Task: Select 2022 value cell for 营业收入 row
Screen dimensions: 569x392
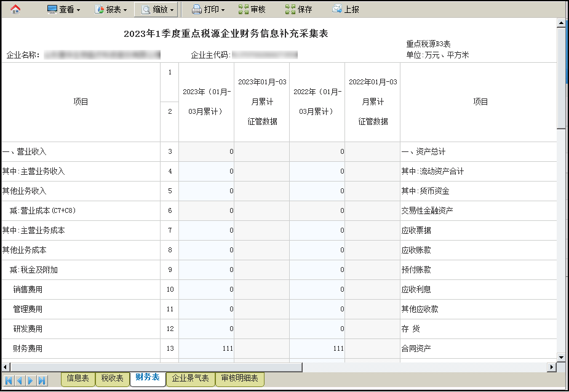Action: pos(317,152)
